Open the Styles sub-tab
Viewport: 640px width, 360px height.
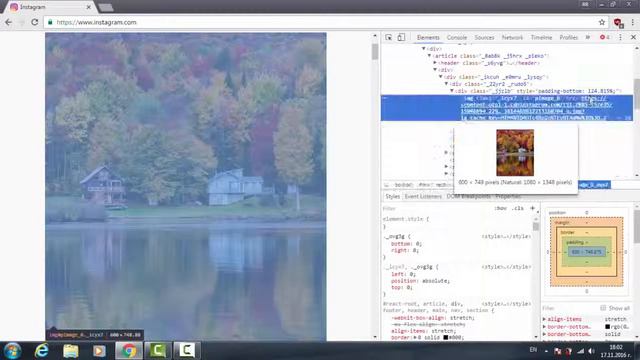(x=392, y=196)
